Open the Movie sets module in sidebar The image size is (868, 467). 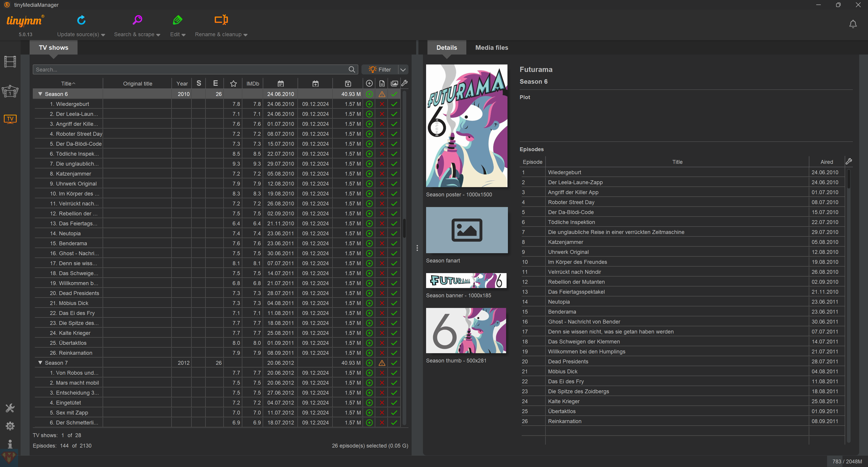point(10,91)
